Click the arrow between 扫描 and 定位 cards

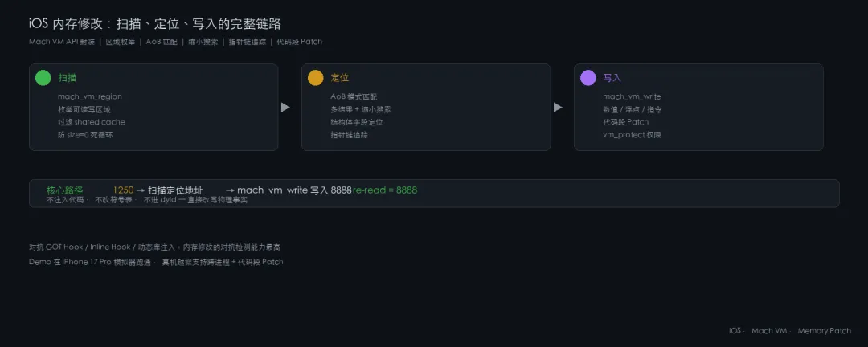tap(285, 108)
